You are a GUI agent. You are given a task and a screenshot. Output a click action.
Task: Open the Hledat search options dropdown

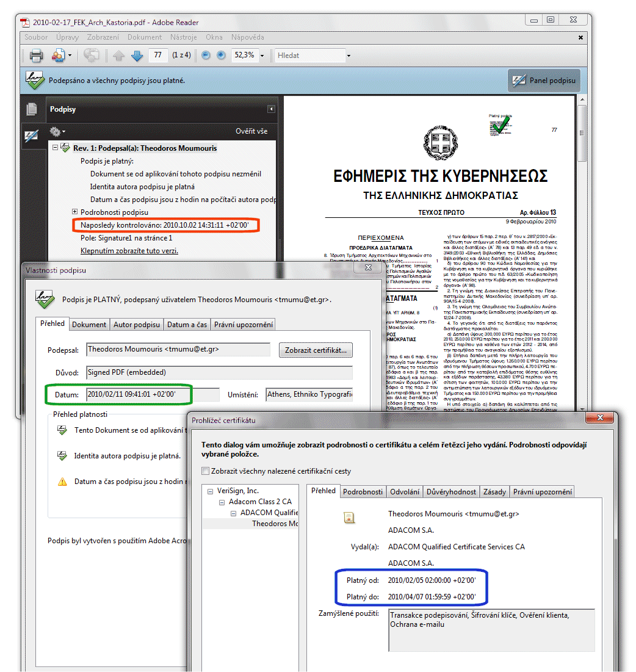349,56
